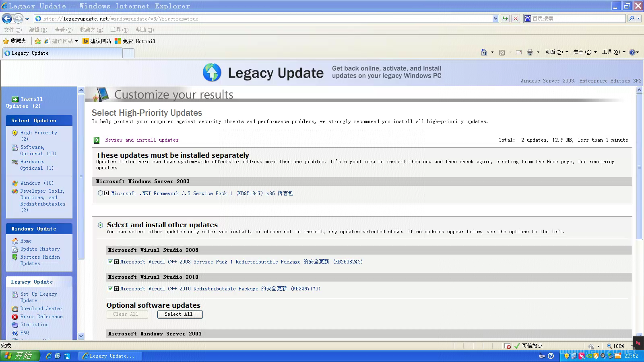Open Update History in sidebar
Viewport: 644px width, 362px height.
click(40, 249)
